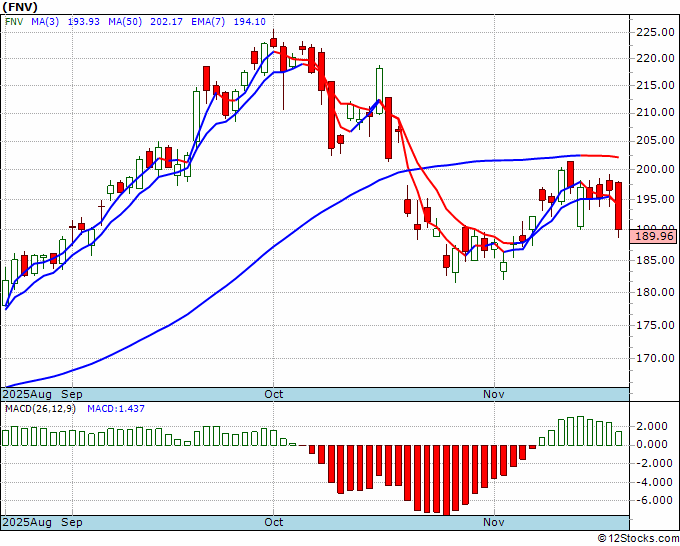Click the 0.000 MACD axis label
Image resolution: width=680 pixels, height=546 pixels.
pyautogui.click(x=652, y=445)
